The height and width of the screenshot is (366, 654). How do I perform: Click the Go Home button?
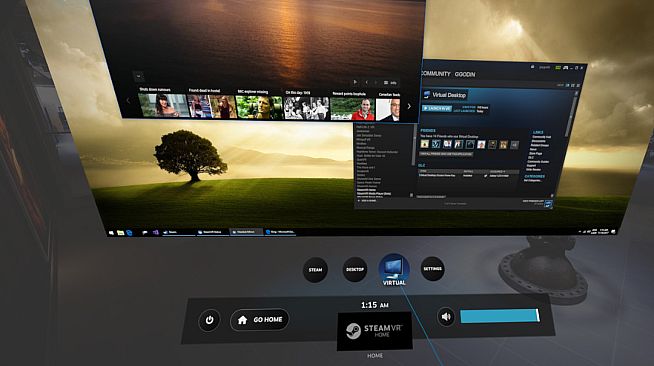point(259,320)
